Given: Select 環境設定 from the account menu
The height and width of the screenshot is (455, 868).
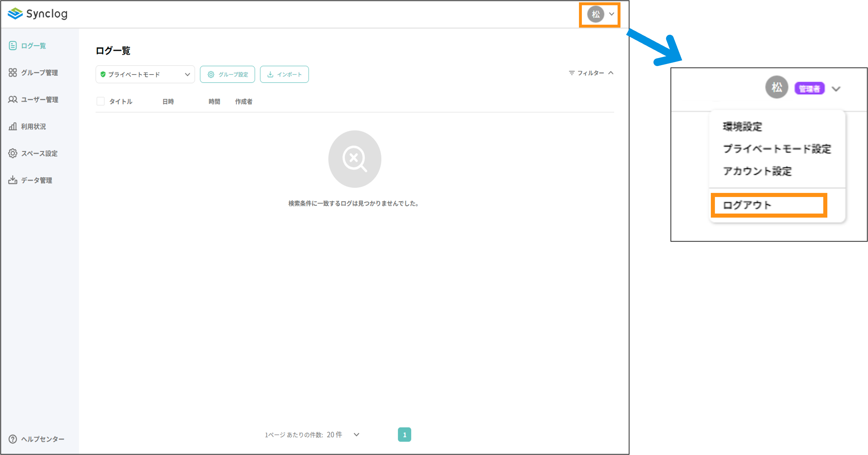Looking at the screenshot, I should (x=742, y=127).
